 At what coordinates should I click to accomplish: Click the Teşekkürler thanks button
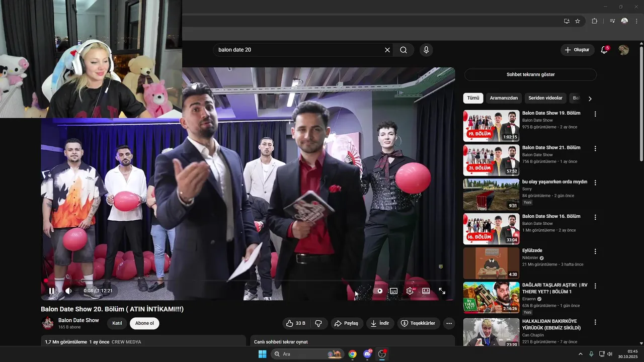419,323
